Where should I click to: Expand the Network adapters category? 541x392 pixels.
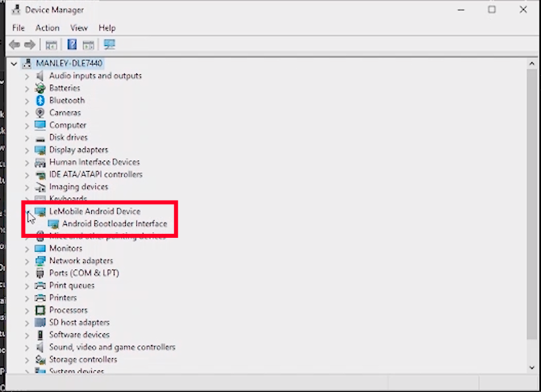pos(27,261)
